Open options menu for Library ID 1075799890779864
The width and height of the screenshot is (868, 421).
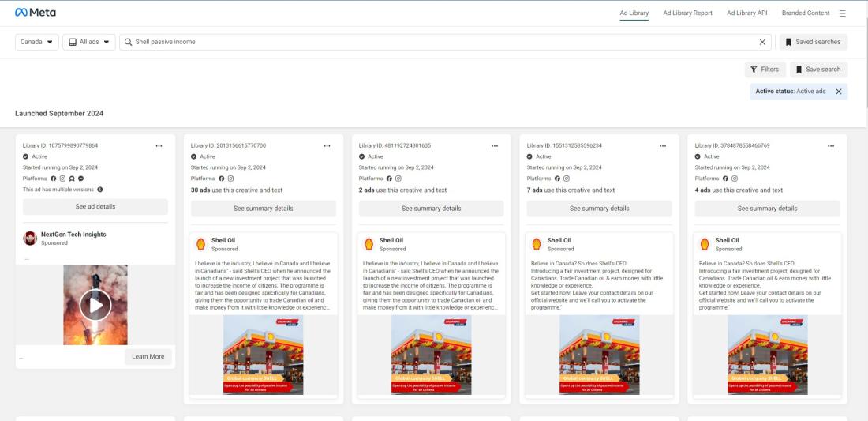[159, 145]
